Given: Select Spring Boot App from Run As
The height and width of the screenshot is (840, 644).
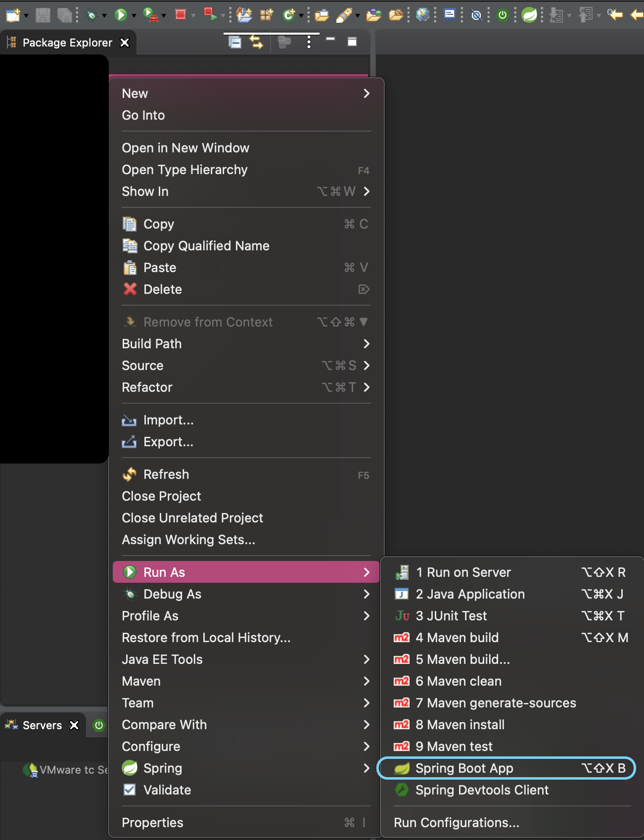Looking at the screenshot, I should click(x=464, y=768).
